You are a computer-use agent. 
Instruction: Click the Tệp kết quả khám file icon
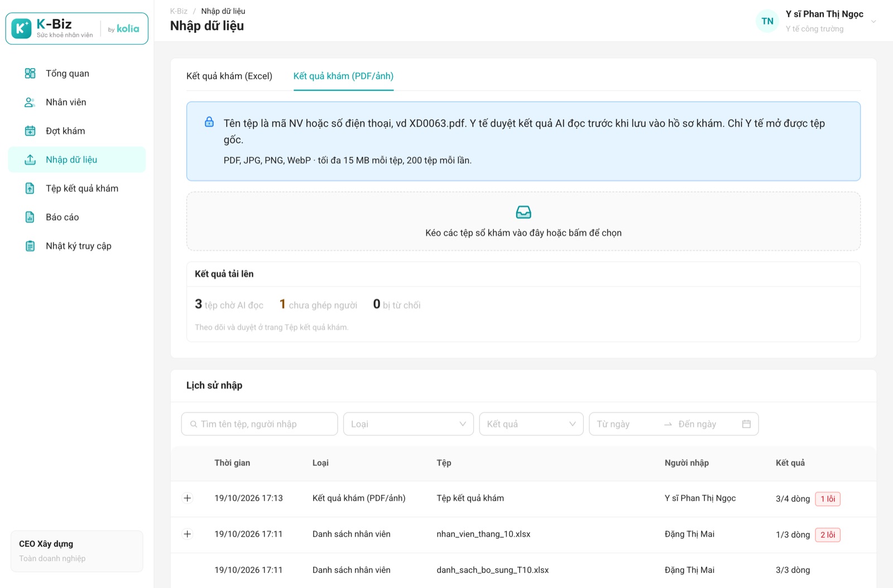click(30, 189)
